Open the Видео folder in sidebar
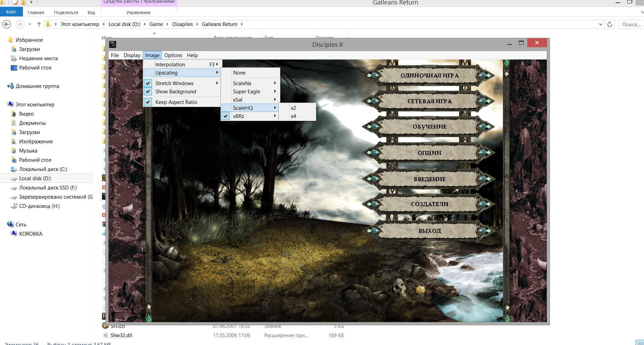The width and height of the screenshot is (644, 345). (x=26, y=114)
